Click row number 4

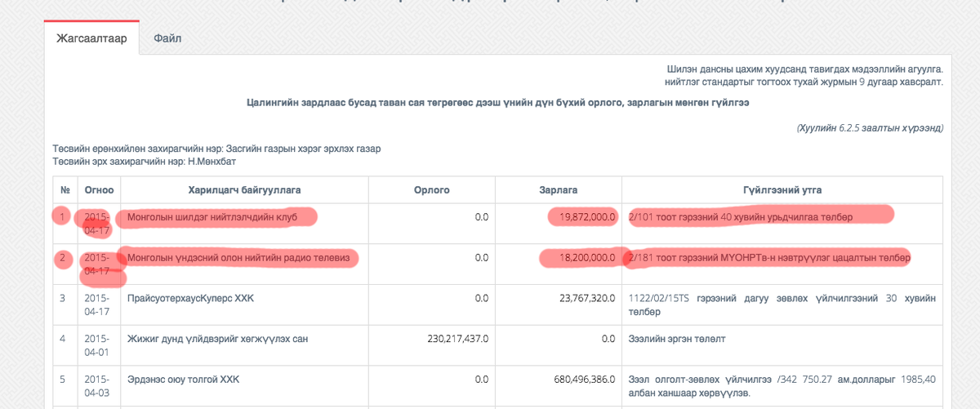(x=62, y=338)
